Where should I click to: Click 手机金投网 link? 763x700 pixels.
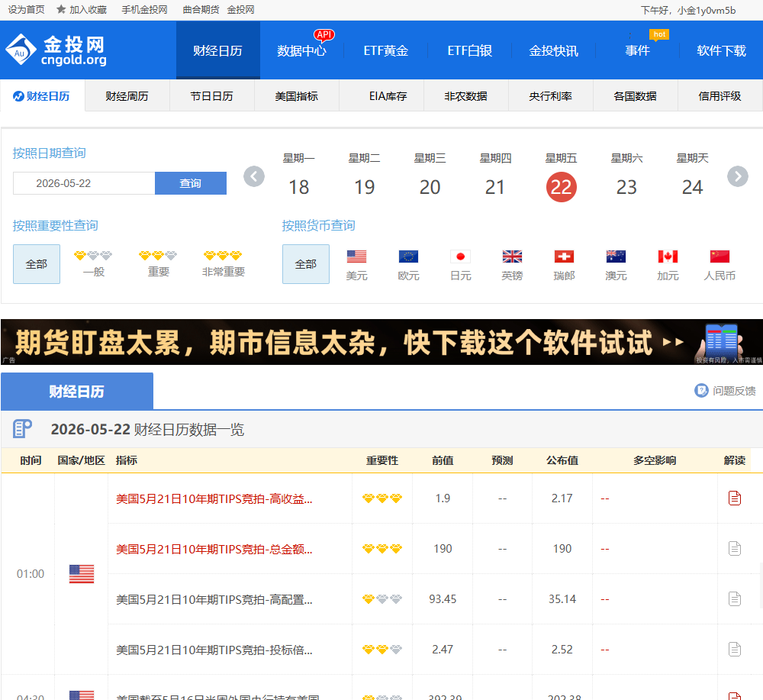pyautogui.click(x=144, y=10)
